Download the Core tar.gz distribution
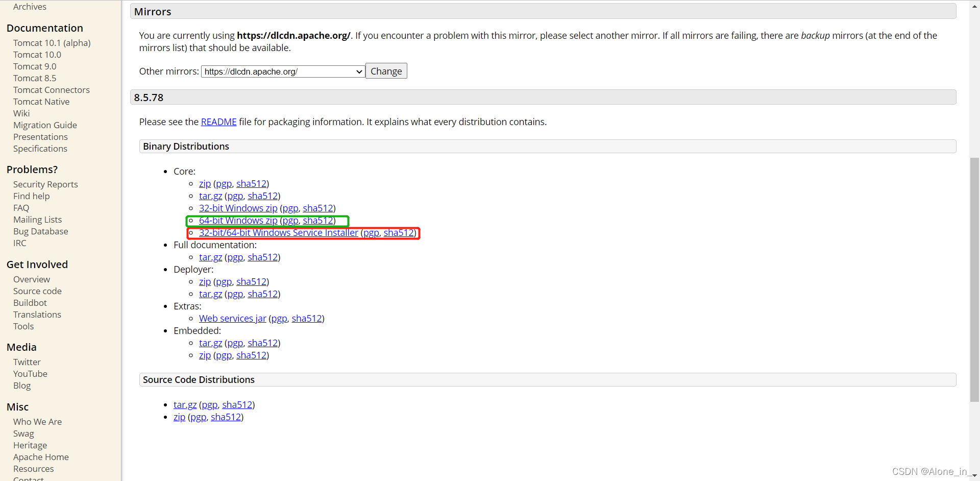Viewport: 980px width, 481px height. click(210, 196)
